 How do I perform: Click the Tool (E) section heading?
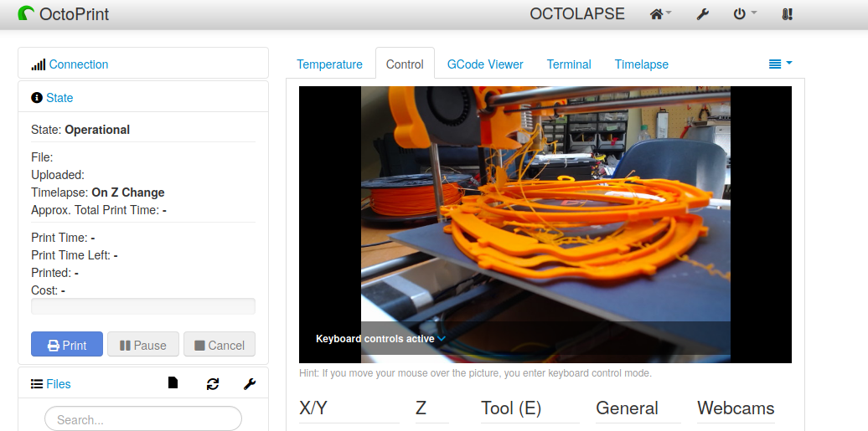coord(511,408)
